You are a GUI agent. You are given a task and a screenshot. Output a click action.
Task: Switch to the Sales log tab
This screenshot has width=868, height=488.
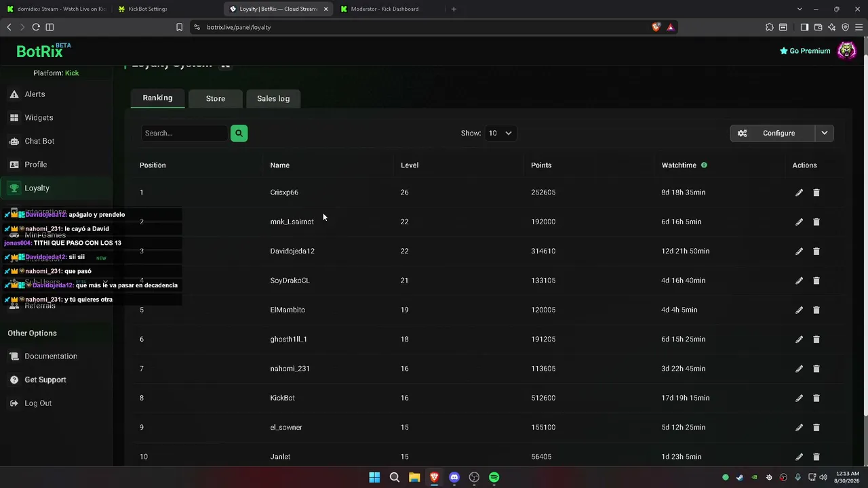click(273, 98)
